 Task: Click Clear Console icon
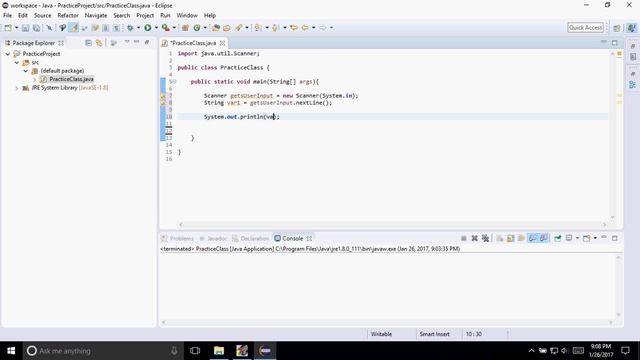500,238
